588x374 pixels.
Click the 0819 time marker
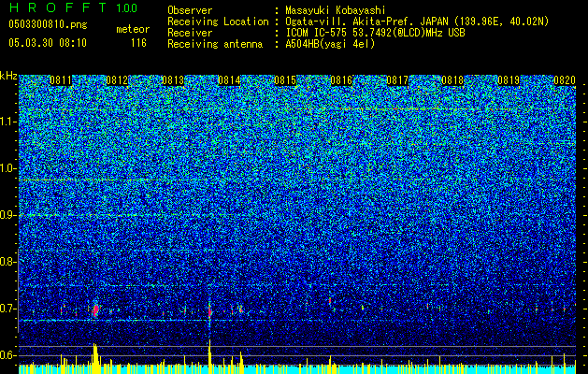509,80
